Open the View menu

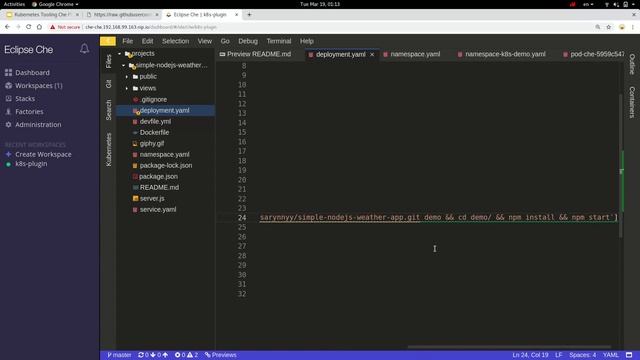pos(204,41)
